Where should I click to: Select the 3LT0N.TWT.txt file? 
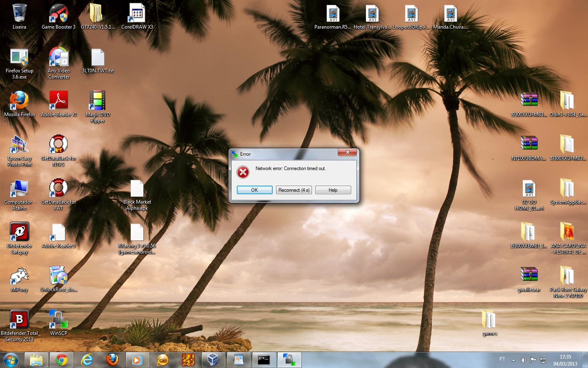tap(98, 61)
